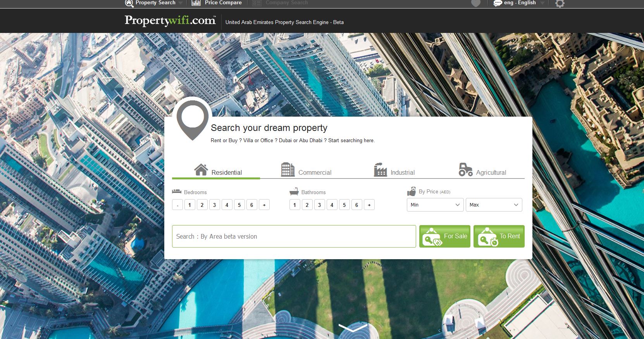The image size is (644, 339).
Task: Toggle the bedrooms plus option
Action: point(264,205)
